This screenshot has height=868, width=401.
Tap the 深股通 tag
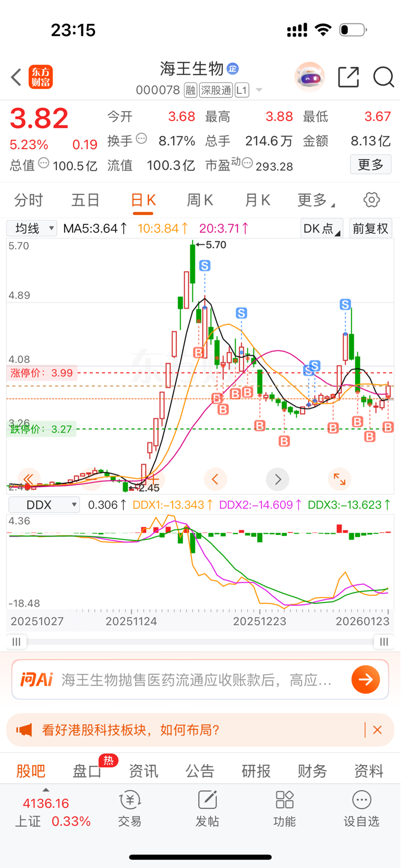(216, 90)
